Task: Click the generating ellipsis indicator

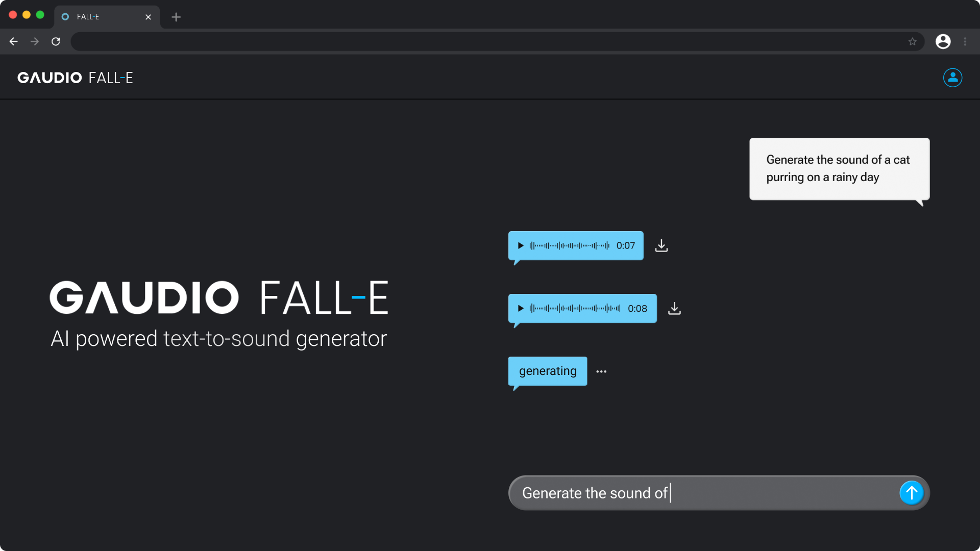Action: pyautogui.click(x=601, y=371)
